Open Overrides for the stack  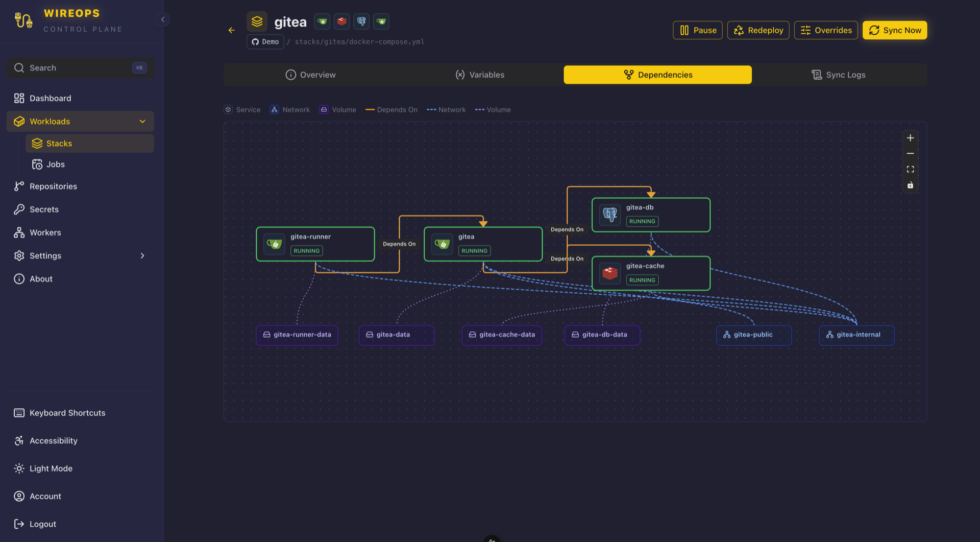[x=825, y=30]
